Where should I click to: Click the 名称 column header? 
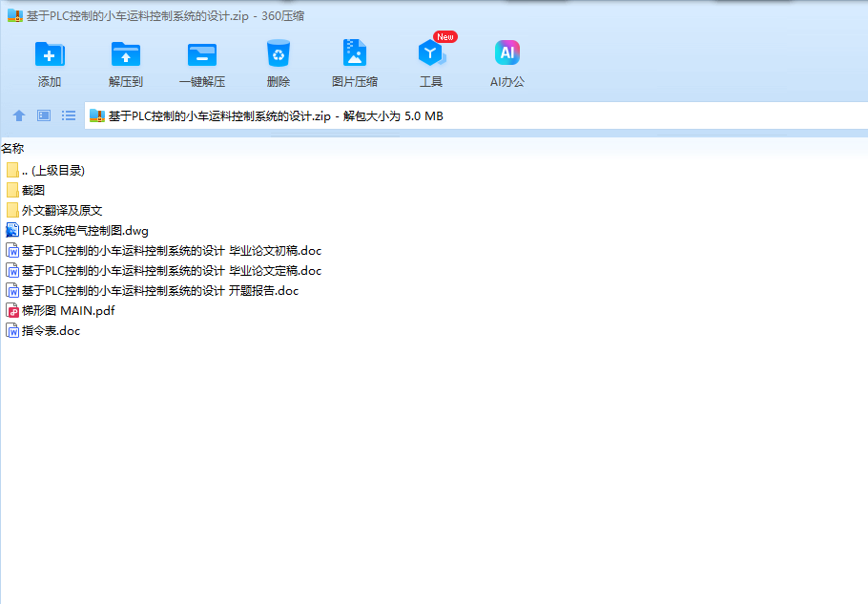12,148
